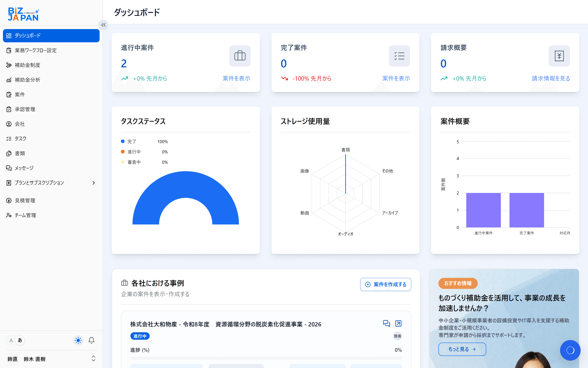Switch language to English (A)

click(11, 340)
